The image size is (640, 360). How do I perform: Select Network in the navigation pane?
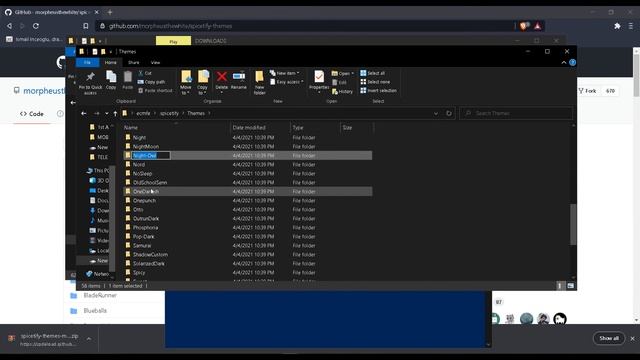(97, 273)
